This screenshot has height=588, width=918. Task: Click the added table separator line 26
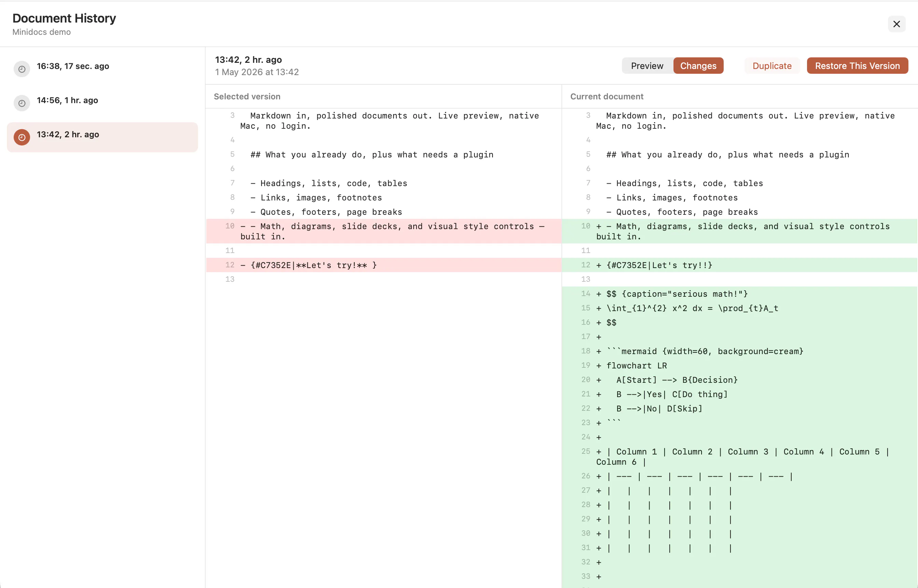click(740, 476)
